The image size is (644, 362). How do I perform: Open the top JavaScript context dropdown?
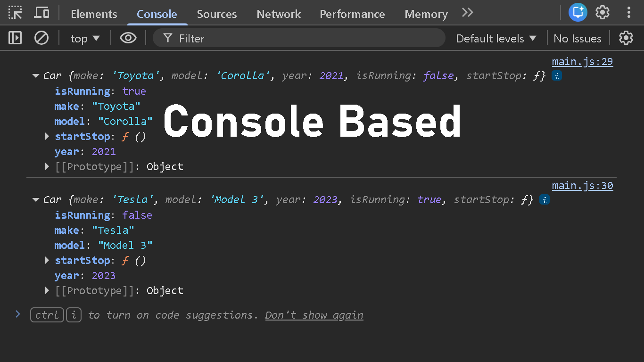(85, 38)
